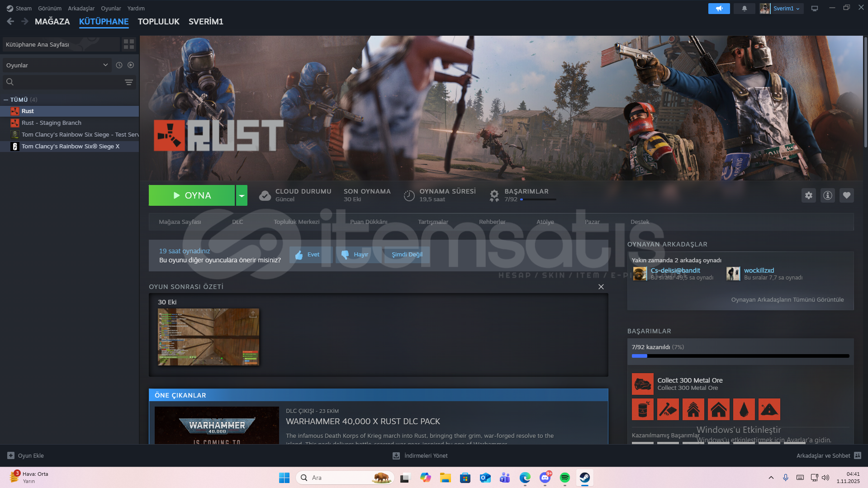Open Spotify from the taskbar
Viewport: 868px width, 488px height.
coord(565,478)
